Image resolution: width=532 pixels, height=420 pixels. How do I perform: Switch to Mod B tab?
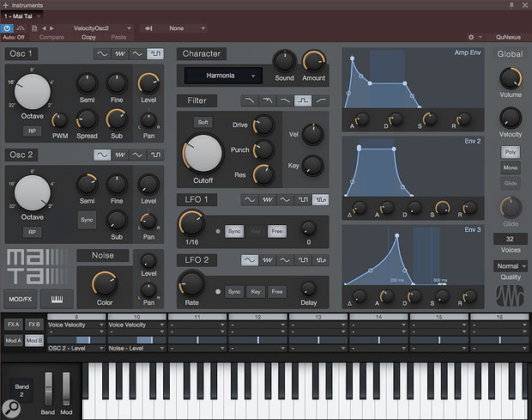[34, 340]
